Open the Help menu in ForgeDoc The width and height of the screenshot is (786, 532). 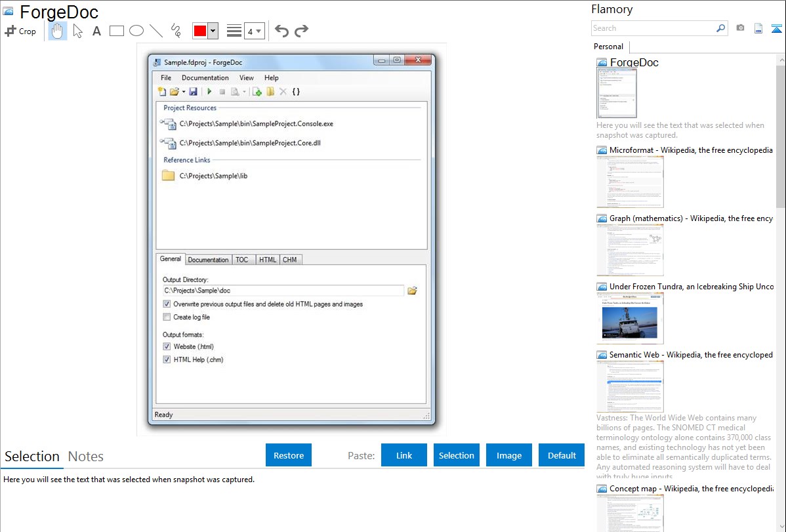click(x=271, y=77)
